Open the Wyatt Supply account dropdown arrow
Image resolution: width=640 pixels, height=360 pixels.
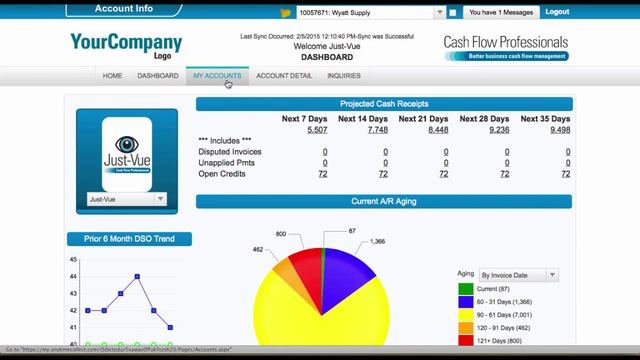point(439,13)
